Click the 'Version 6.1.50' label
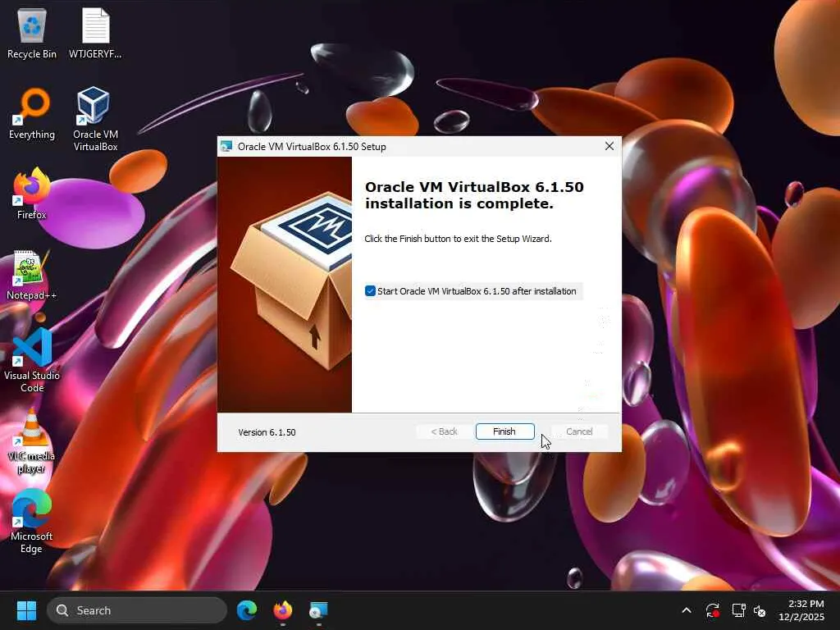 (x=267, y=432)
